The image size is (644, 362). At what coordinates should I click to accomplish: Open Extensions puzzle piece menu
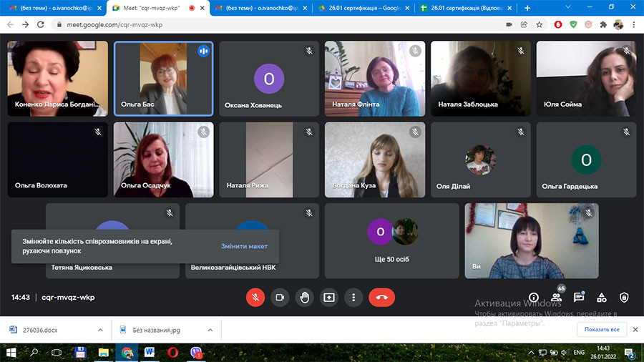click(603, 24)
